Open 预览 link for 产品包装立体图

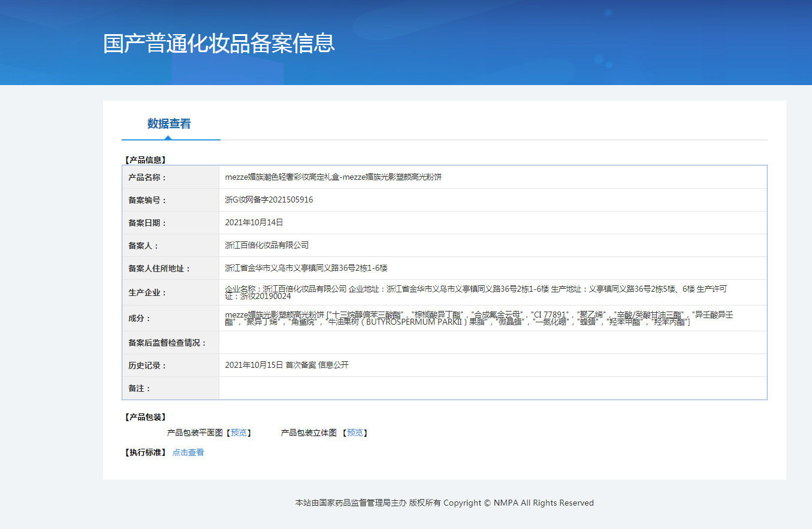click(x=355, y=433)
